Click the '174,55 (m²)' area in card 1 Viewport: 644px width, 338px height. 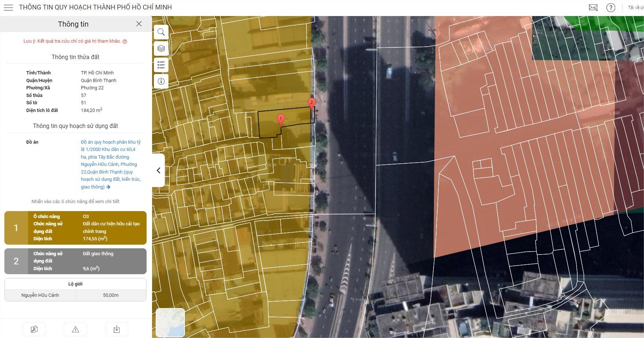click(95, 239)
